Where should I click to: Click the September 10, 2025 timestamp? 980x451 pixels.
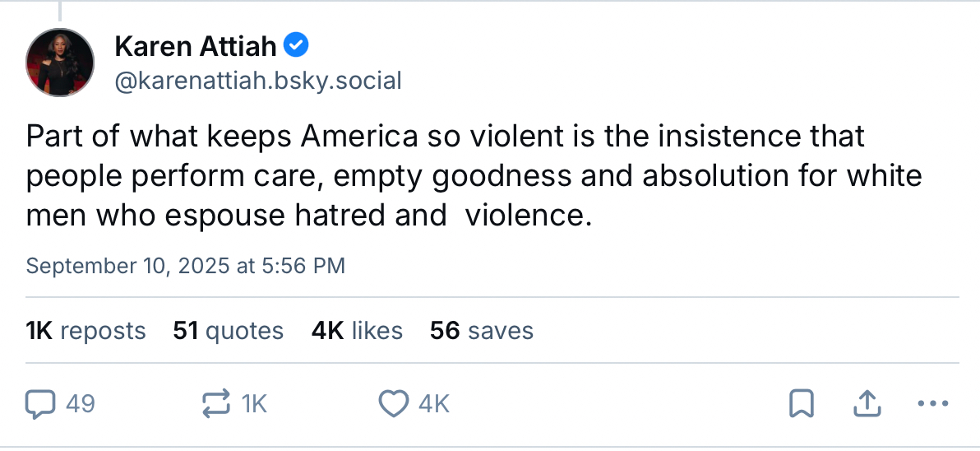pyautogui.click(x=186, y=266)
